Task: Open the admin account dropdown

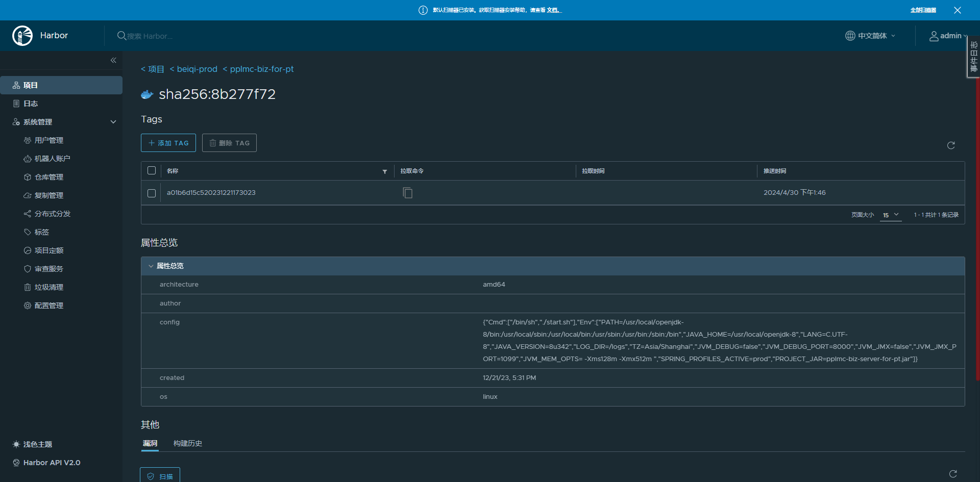Action: [x=948, y=36]
